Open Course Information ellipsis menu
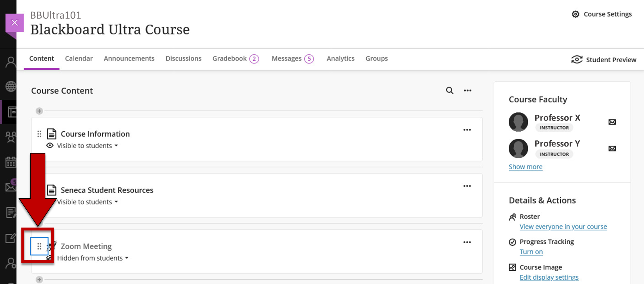 tap(467, 130)
